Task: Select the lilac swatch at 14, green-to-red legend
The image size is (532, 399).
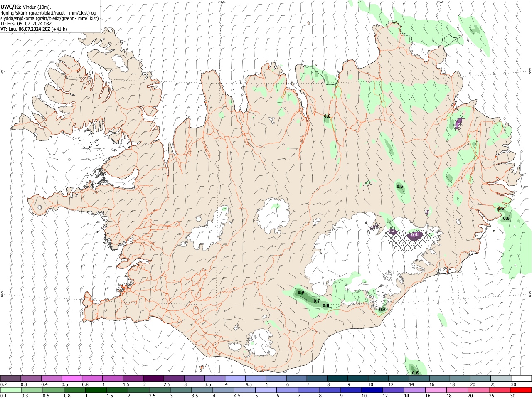Action: [x=414, y=390]
